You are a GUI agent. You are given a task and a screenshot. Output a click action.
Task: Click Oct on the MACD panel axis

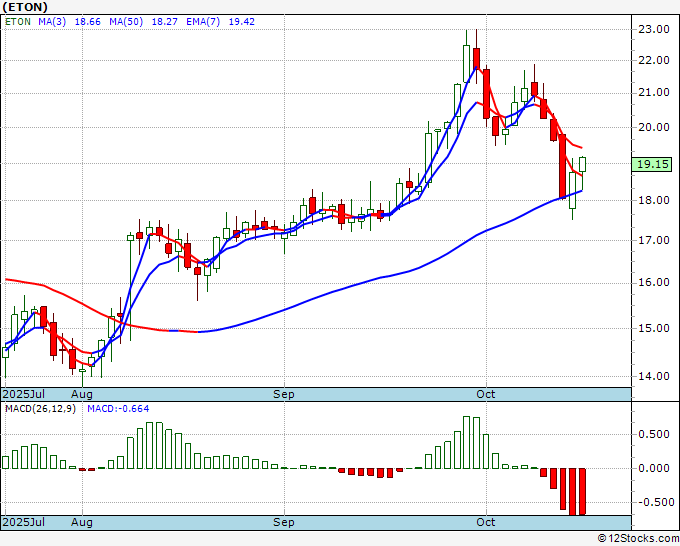[486, 522]
